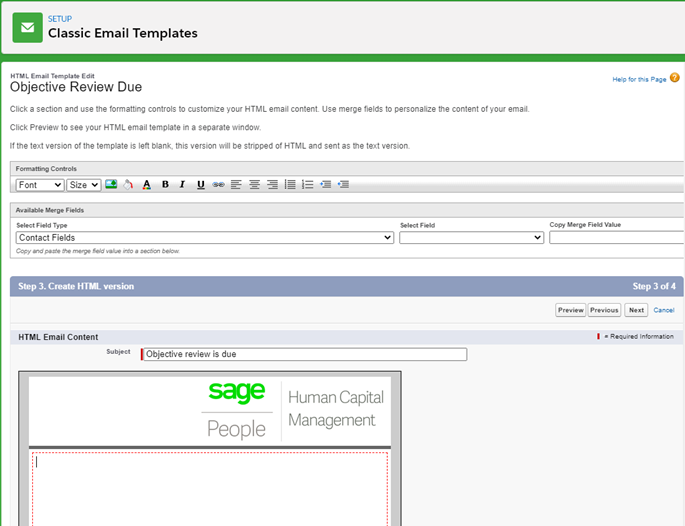
Task: Toggle bold formatting
Action: [x=165, y=185]
